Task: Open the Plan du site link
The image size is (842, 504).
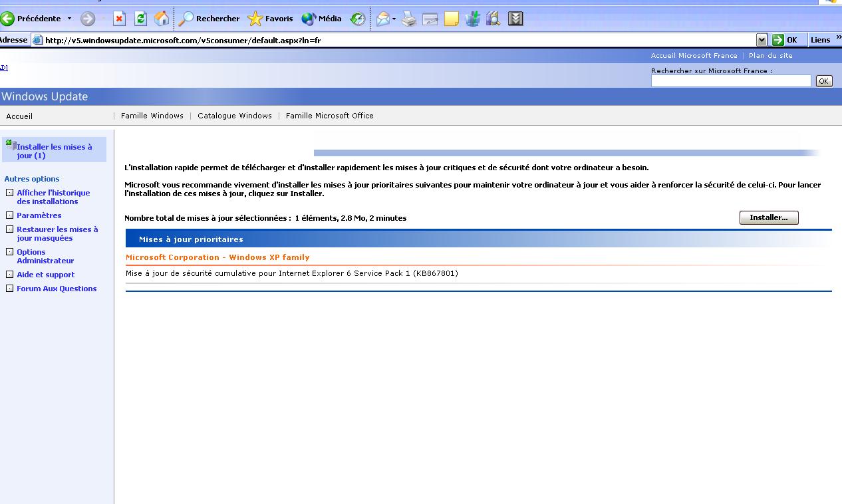Action: 770,56
